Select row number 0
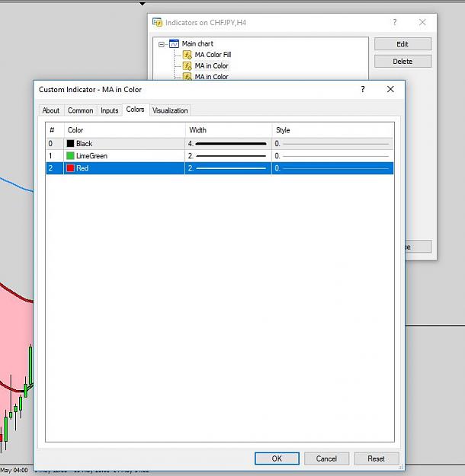Image resolution: width=465 pixels, height=476 pixels. [x=51, y=144]
